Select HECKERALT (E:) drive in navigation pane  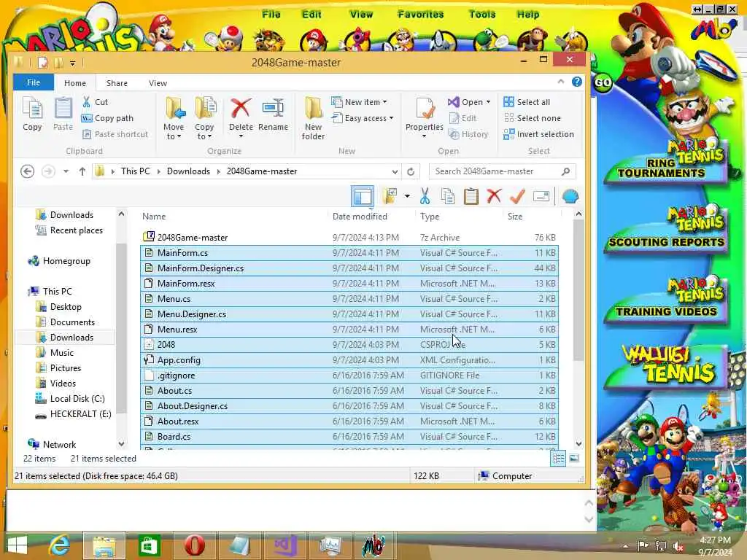coord(80,414)
